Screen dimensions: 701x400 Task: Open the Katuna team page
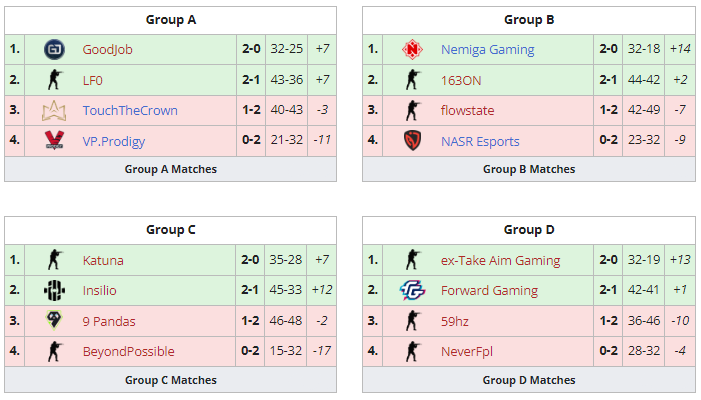103,261
